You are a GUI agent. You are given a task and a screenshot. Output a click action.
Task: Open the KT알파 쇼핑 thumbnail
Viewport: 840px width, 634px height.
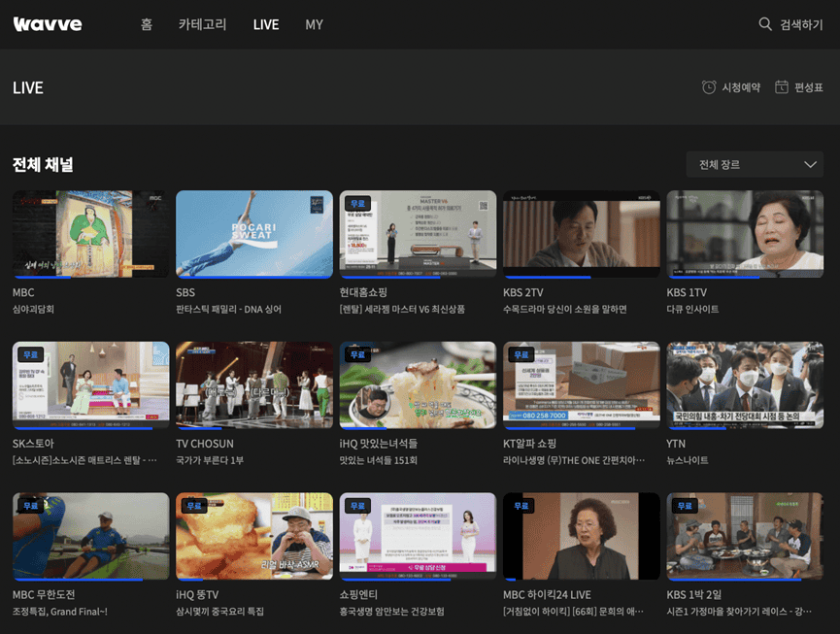point(582,385)
